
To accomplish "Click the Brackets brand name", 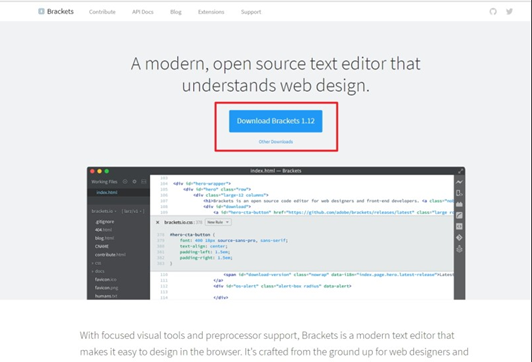I will (x=60, y=12).
